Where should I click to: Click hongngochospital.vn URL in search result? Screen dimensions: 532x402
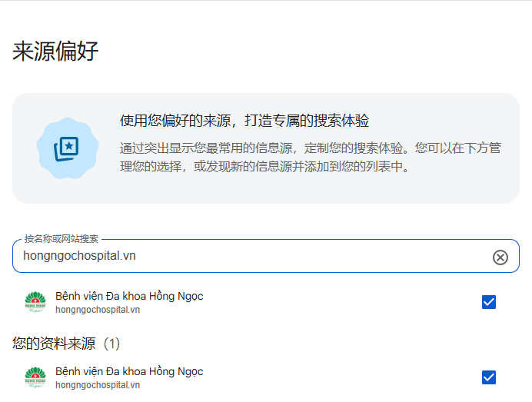(98, 310)
